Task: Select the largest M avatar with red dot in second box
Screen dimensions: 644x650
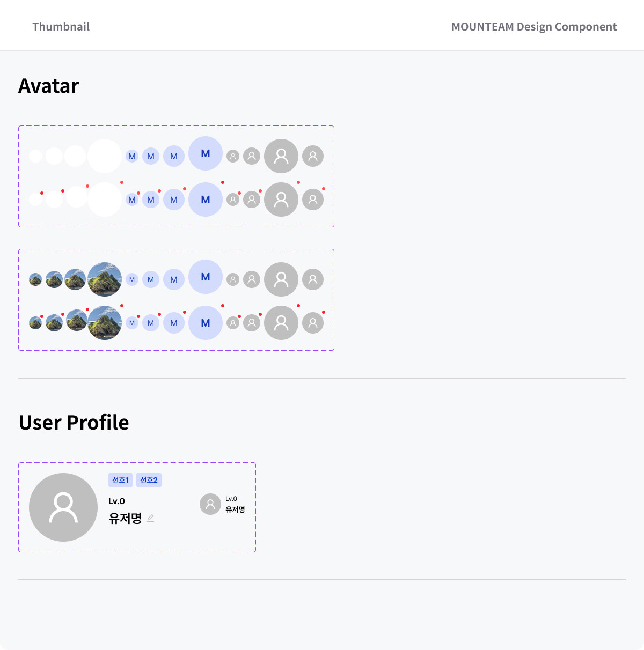Action: 206,323
